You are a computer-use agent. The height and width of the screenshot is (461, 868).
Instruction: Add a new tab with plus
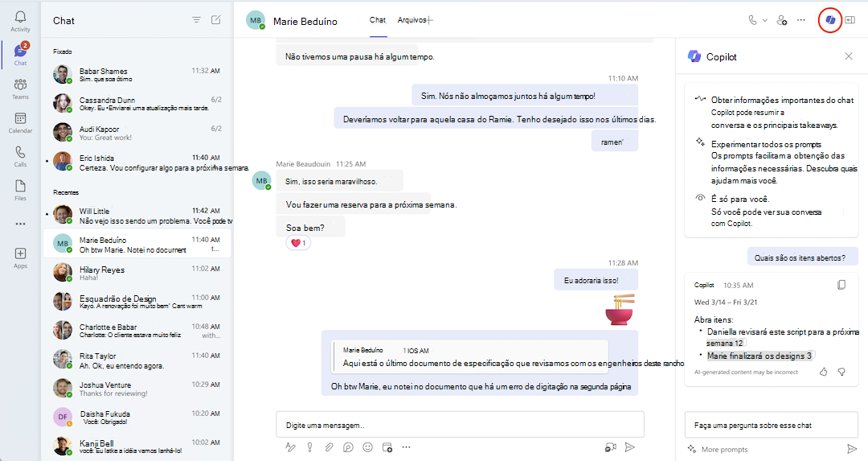pos(431,20)
